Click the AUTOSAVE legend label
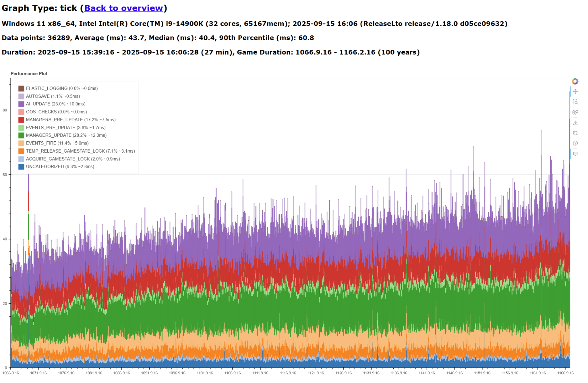 (53, 96)
